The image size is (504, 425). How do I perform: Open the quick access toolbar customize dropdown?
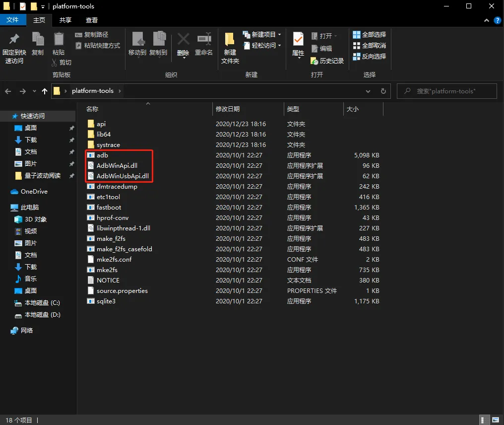click(43, 6)
